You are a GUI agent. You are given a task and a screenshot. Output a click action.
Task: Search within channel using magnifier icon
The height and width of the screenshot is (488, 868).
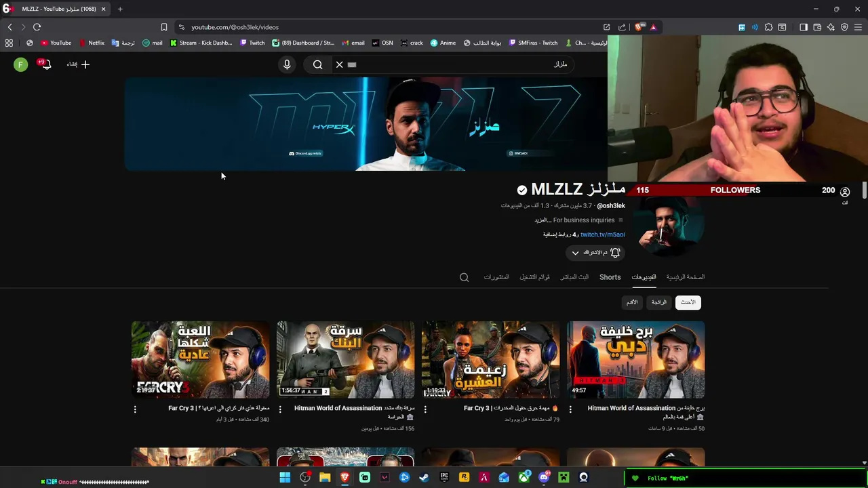(x=464, y=277)
